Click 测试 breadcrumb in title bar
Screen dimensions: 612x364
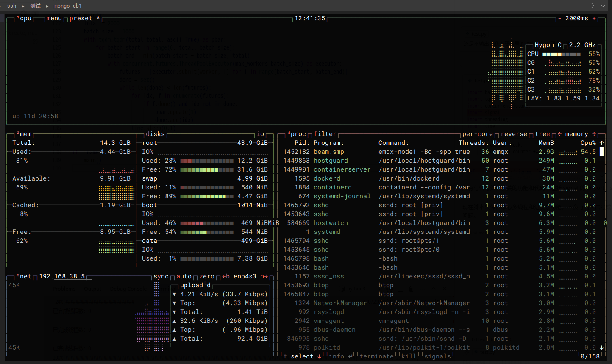point(35,6)
